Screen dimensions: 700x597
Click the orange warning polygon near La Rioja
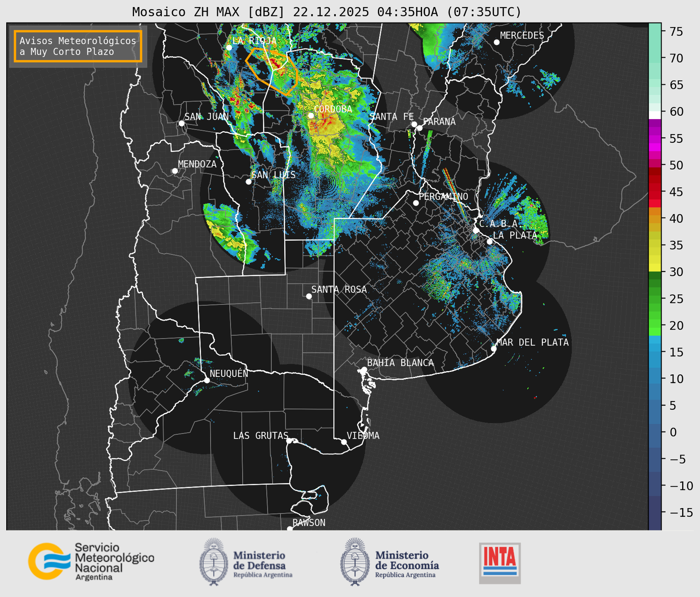(272, 71)
